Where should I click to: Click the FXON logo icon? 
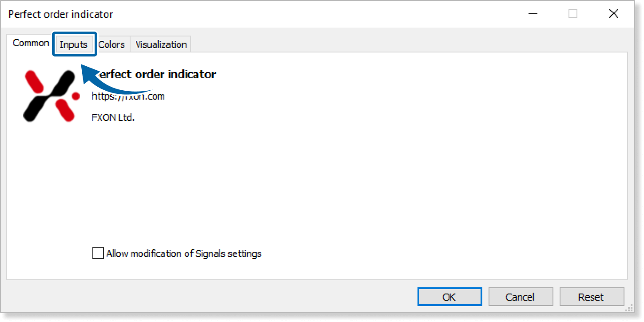(x=51, y=96)
